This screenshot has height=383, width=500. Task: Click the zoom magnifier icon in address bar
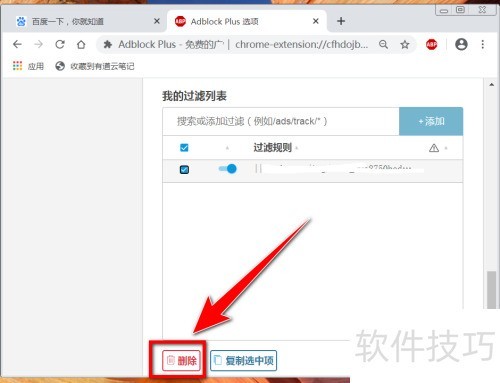384,44
